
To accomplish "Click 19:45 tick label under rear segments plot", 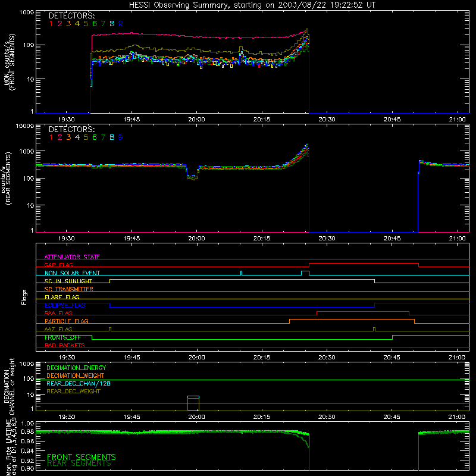I will [x=131, y=239].
